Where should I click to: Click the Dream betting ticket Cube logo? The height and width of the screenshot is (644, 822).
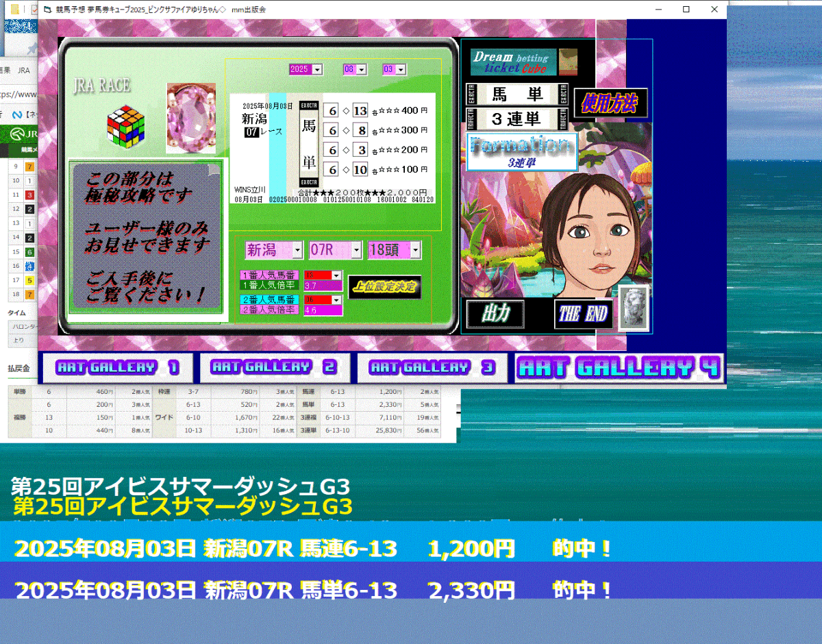[x=514, y=62]
